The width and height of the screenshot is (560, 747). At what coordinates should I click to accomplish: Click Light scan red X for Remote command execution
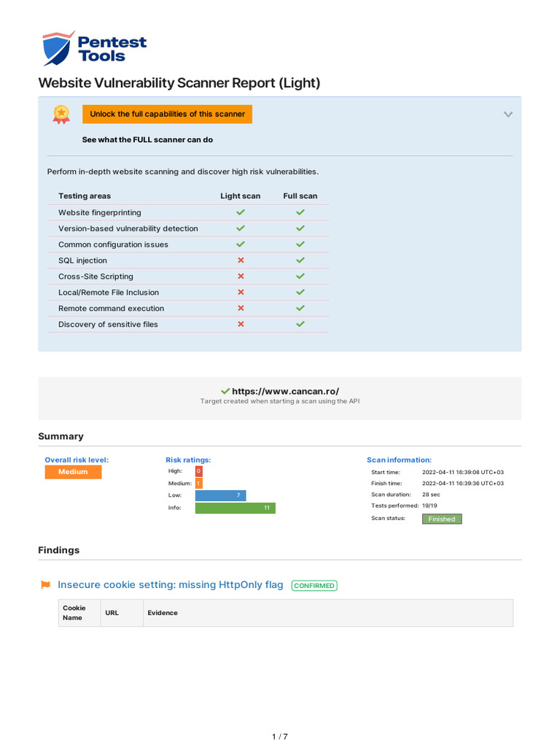coord(241,309)
